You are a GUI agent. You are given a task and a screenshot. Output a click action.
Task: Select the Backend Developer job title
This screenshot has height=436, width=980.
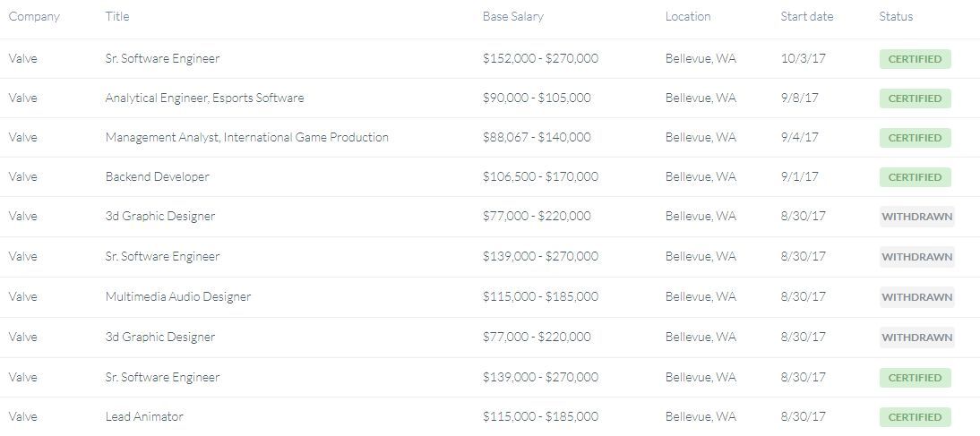point(157,176)
